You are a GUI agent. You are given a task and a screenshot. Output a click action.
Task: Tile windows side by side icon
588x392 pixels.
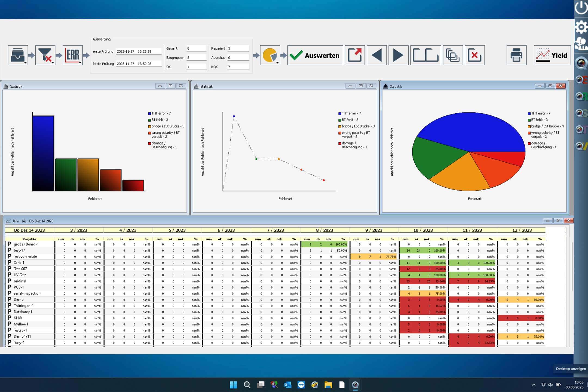click(425, 55)
